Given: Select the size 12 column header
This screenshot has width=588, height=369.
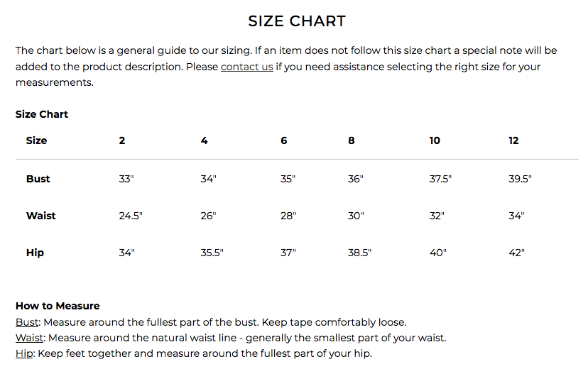Looking at the screenshot, I should (513, 141).
